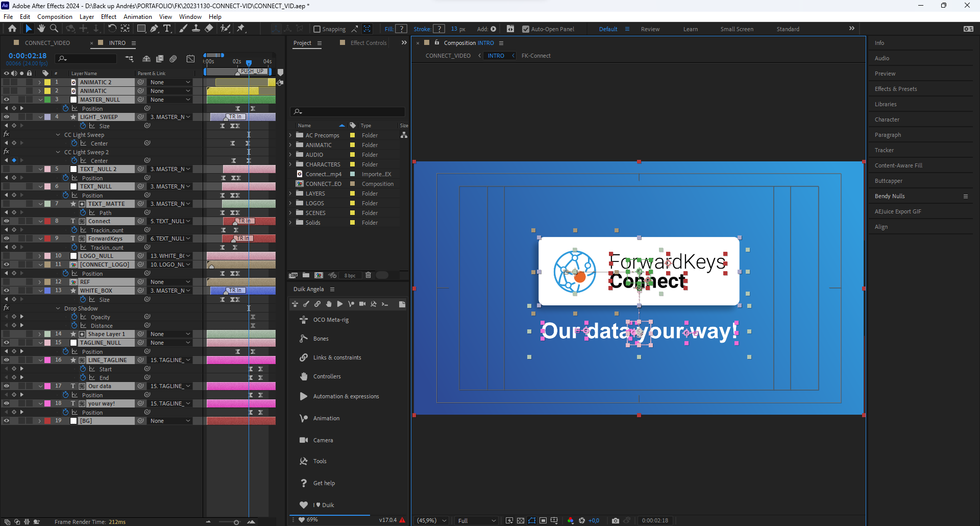Open Duik Bones toolbar icon
This screenshot has height=526, width=980.
[306, 304]
